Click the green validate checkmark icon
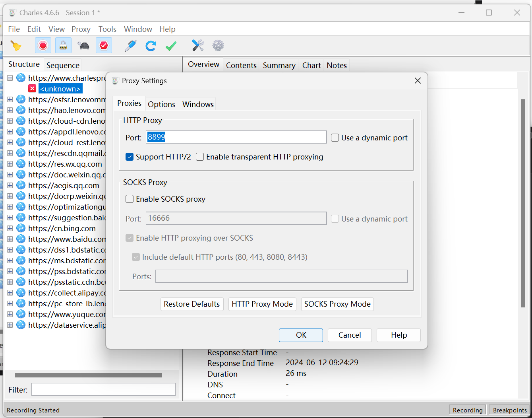 tap(171, 46)
